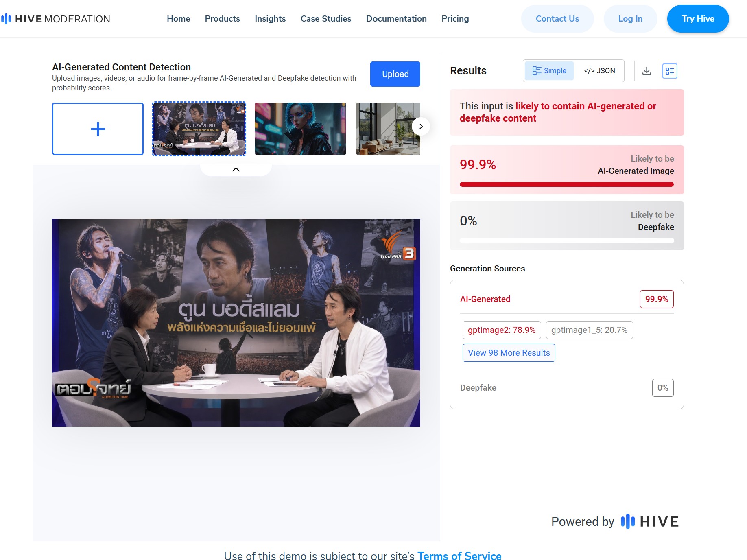This screenshot has height=560, width=747.
Task: Click the red AI-Generated Image probability bar
Action: click(567, 184)
